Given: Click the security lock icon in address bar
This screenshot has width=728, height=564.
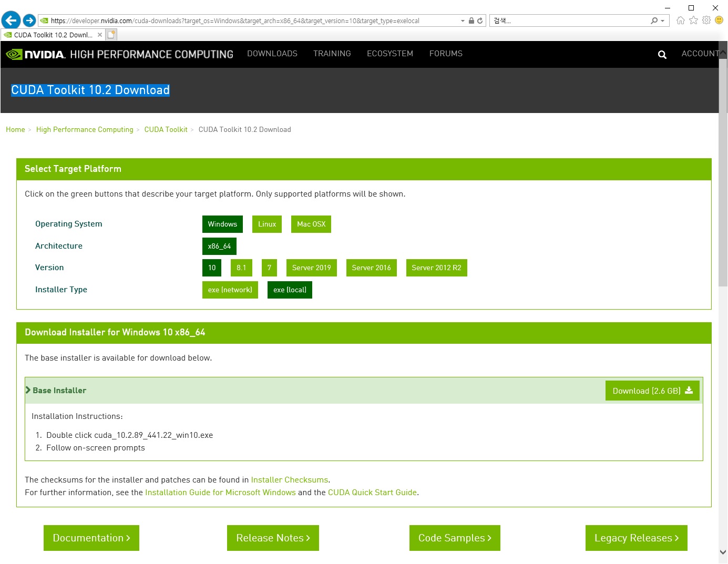Looking at the screenshot, I should pyautogui.click(x=471, y=21).
